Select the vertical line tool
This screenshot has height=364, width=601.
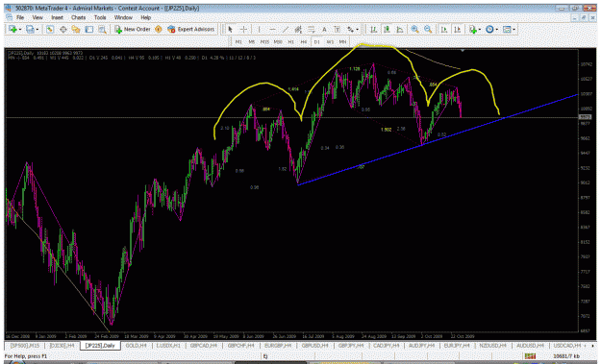click(259, 29)
